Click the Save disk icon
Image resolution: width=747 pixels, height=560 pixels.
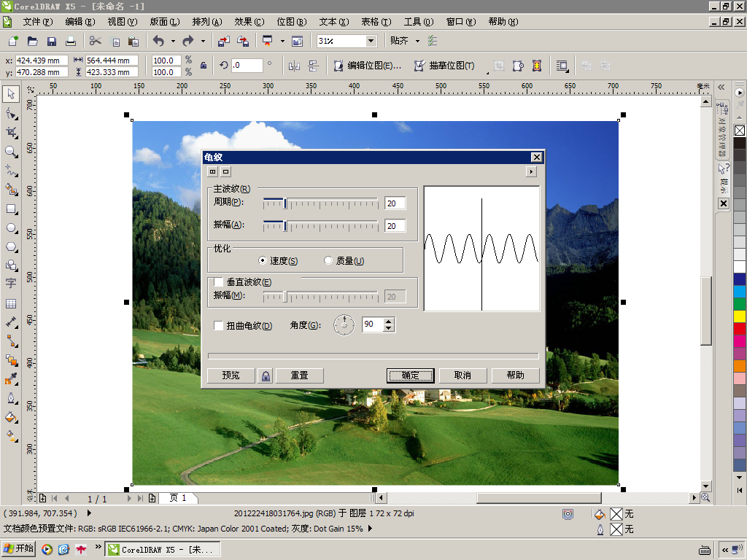tap(52, 41)
